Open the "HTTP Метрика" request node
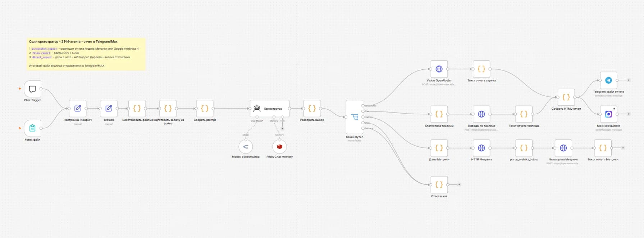Image resolution: width=644 pixels, height=238 pixels. click(x=481, y=148)
